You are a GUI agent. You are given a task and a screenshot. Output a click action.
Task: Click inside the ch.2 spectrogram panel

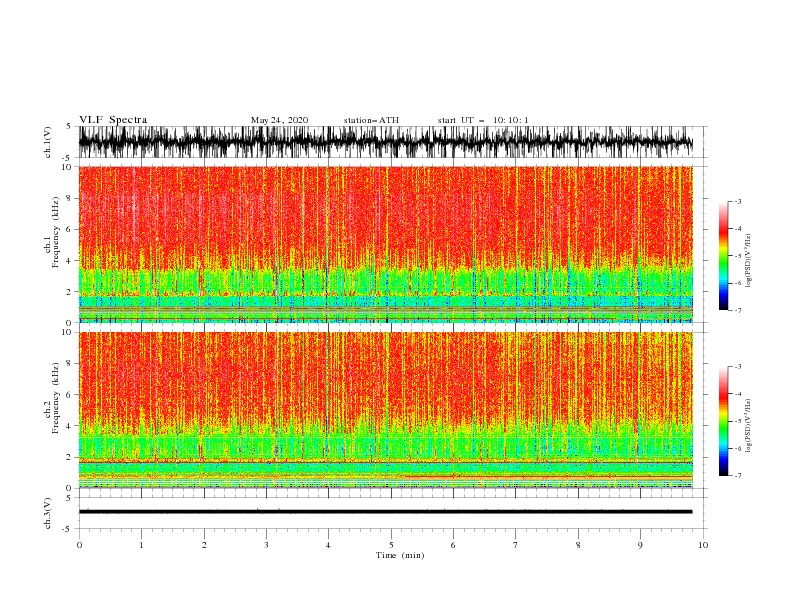(x=386, y=410)
